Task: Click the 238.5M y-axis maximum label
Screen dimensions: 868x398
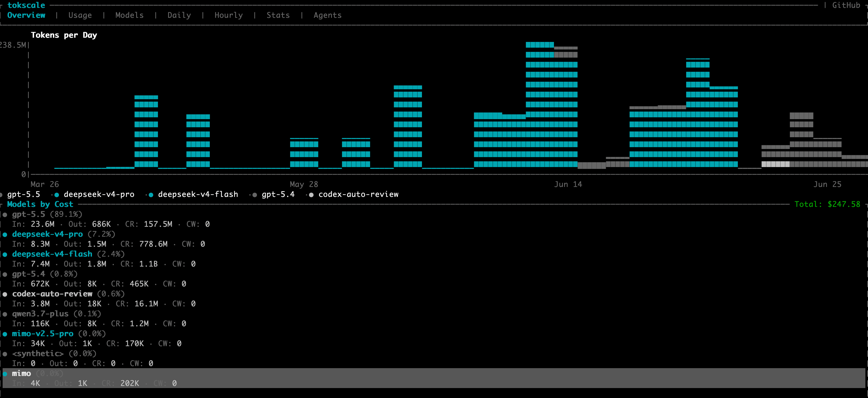Action: tap(13, 45)
